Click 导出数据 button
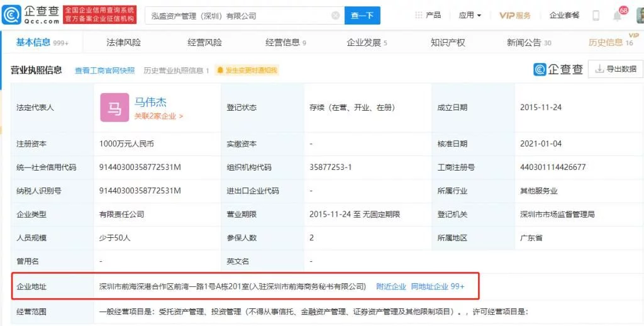The width and height of the screenshot is (644, 326). point(616,69)
